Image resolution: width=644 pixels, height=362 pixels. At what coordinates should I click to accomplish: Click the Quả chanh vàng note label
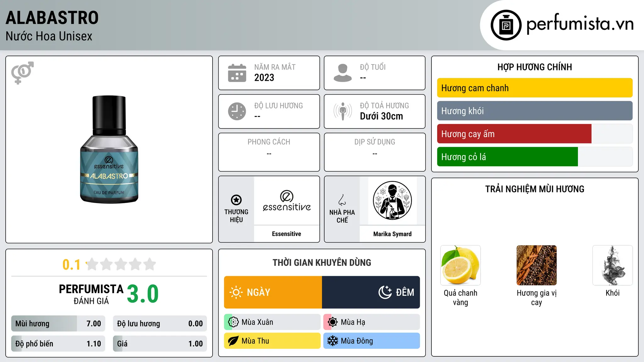(x=460, y=298)
